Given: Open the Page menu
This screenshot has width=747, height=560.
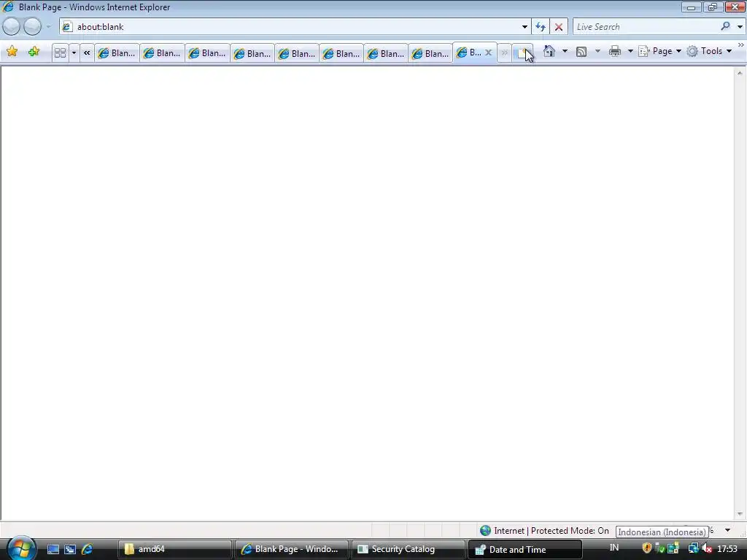Looking at the screenshot, I should point(659,51).
